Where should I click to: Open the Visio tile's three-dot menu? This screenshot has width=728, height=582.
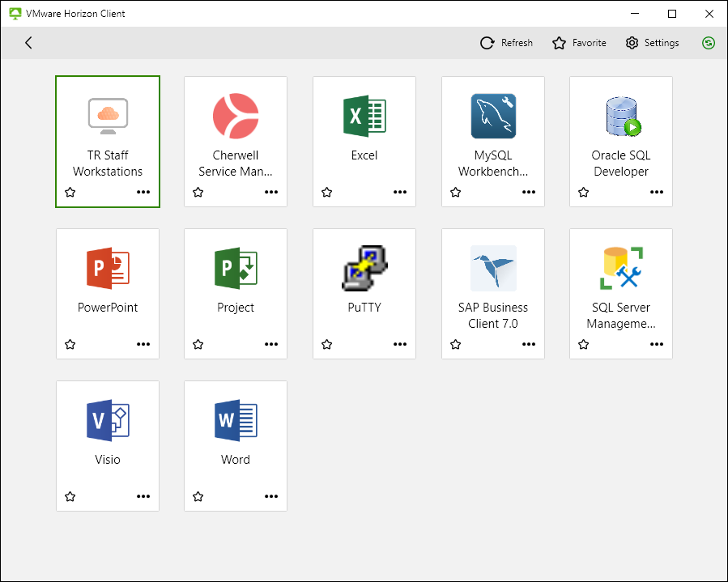(x=143, y=497)
